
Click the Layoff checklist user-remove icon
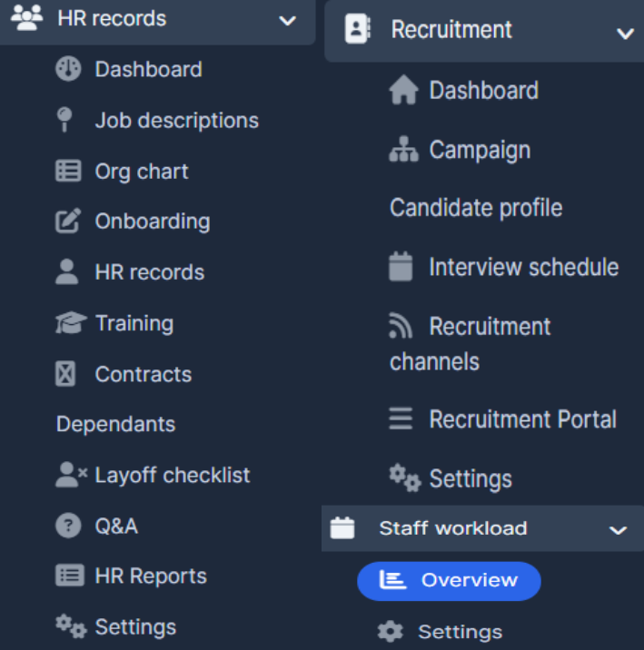click(x=70, y=475)
